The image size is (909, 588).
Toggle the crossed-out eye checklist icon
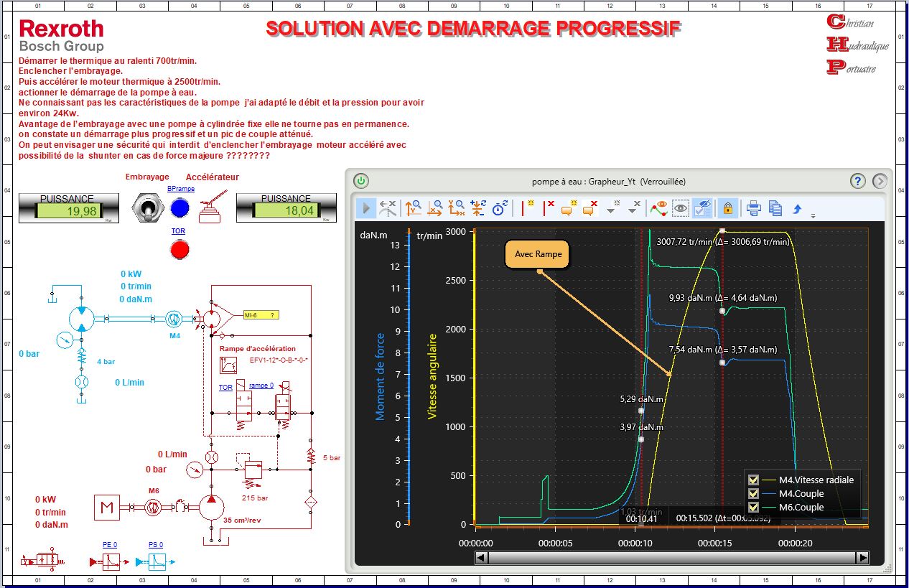click(x=704, y=208)
